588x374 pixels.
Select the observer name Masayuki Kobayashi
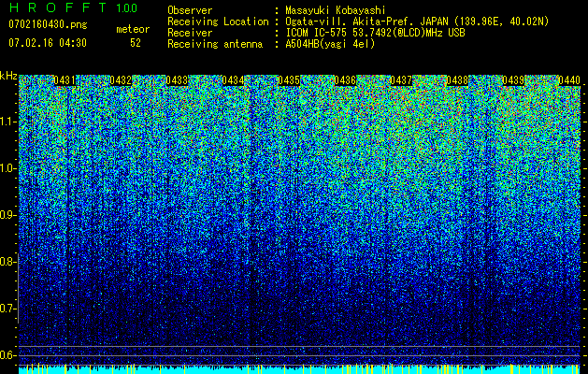point(336,10)
